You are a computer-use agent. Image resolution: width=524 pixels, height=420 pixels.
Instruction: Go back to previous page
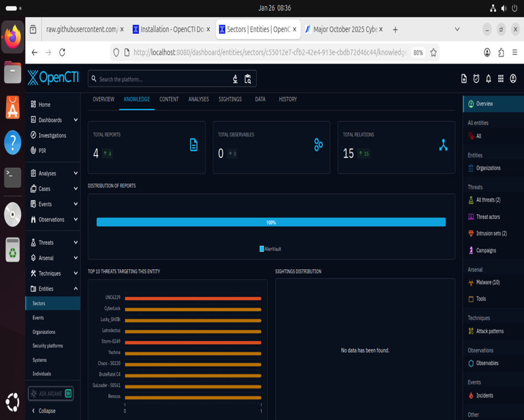[34, 52]
